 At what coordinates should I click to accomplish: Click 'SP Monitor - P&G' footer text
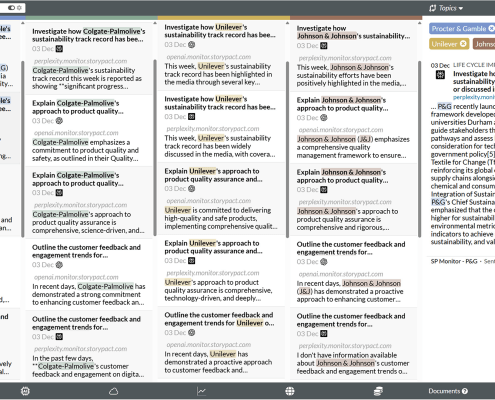(x=454, y=261)
